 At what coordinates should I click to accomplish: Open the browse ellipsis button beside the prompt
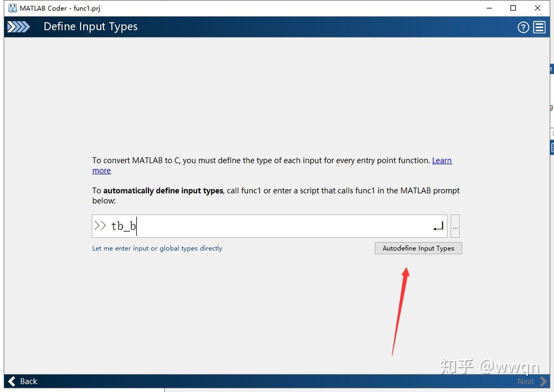(x=455, y=226)
